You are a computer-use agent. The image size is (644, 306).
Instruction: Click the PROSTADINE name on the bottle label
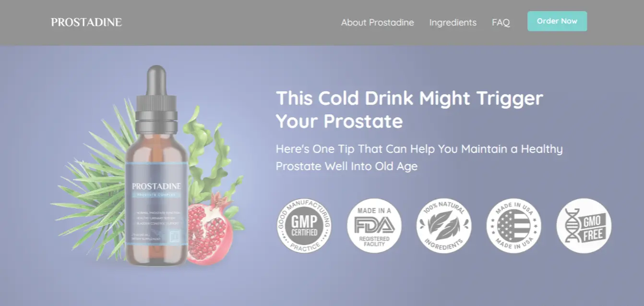coord(156,185)
